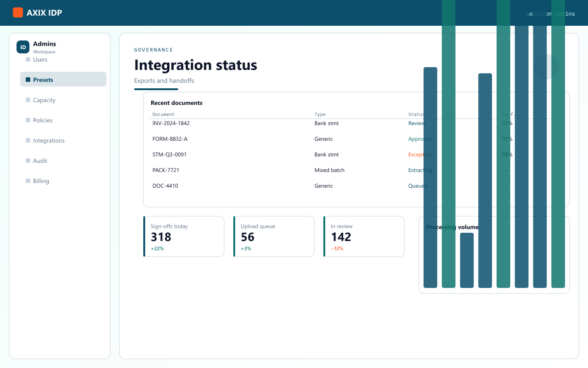This screenshot has height=368, width=588.
Task: Select document INV-2024-1842
Action: click(171, 123)
